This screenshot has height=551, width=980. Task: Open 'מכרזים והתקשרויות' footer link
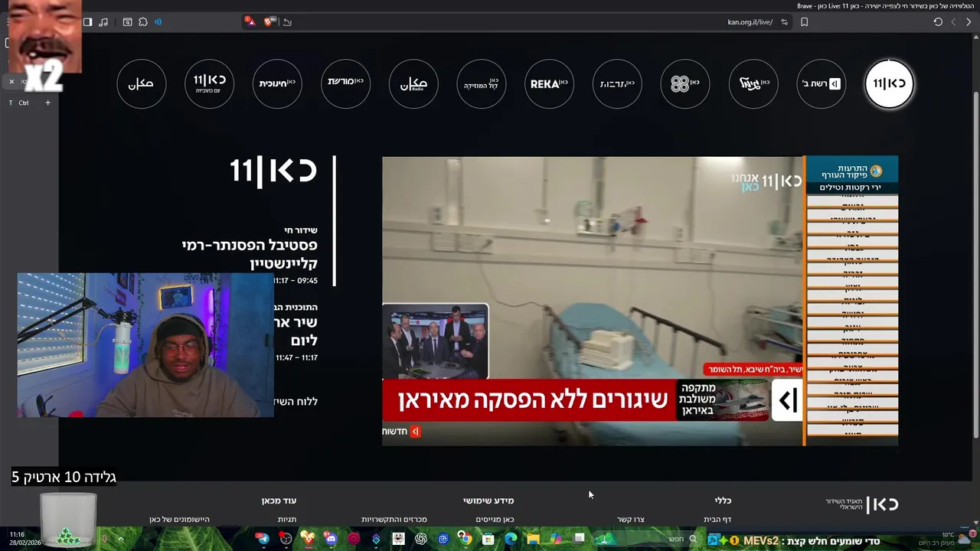(x=394, y=520)
